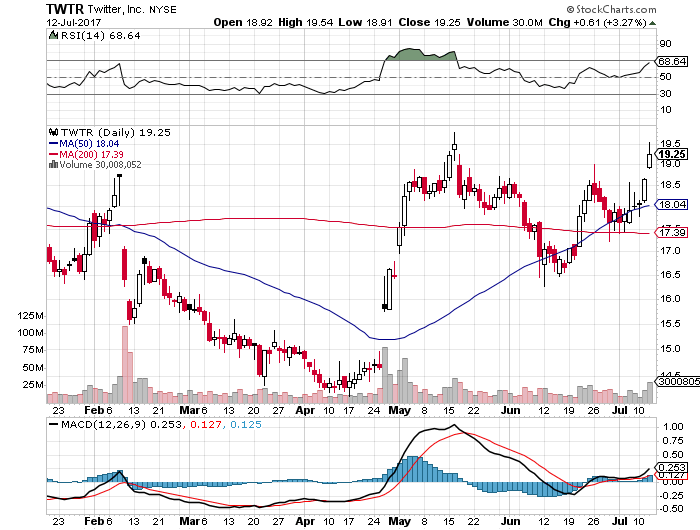
Task: Click the 0.253 MACD axis tag
Action: coord(671,467)
